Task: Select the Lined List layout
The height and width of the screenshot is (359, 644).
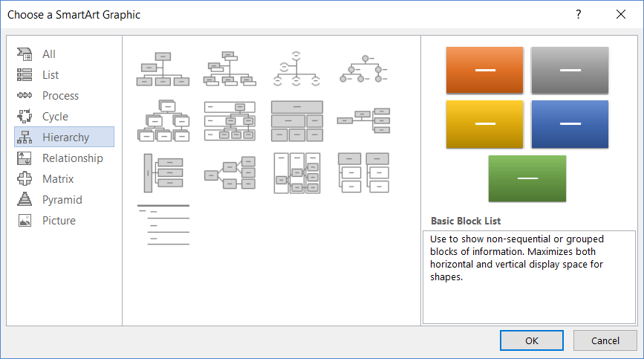Action: pos(163,224)
